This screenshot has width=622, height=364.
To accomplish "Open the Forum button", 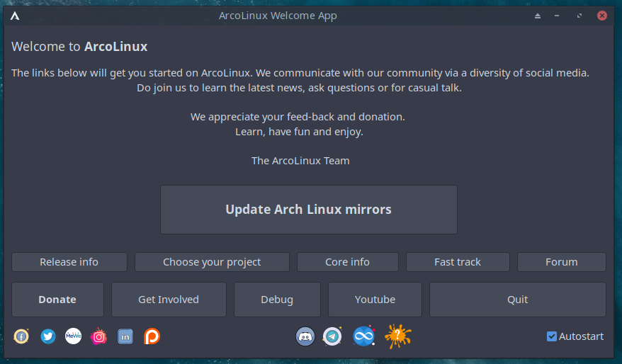I will 562,262.
